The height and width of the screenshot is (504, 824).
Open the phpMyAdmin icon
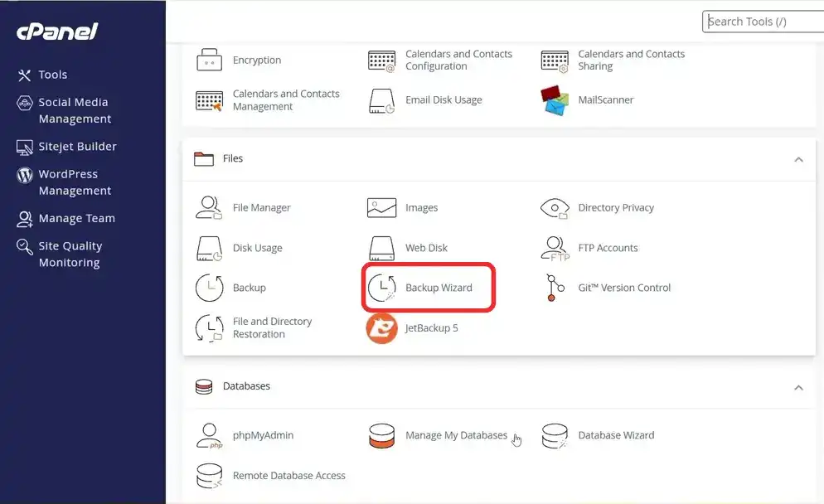pos(209,436)
